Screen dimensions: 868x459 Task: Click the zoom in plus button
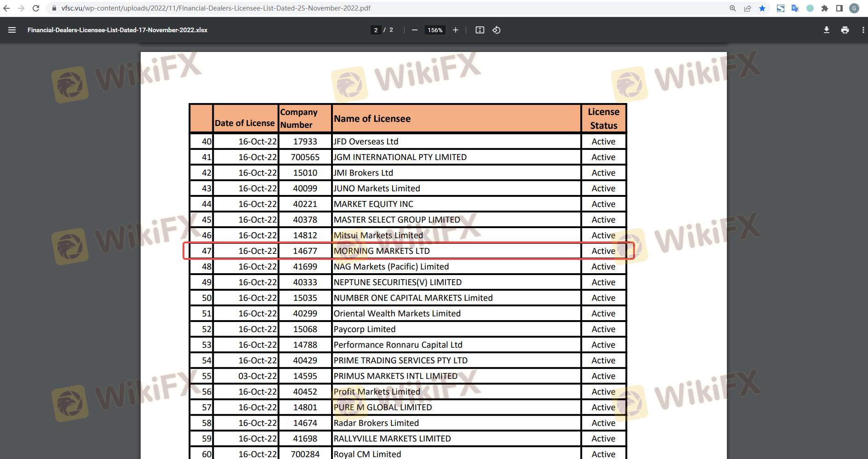pos(456,30)
